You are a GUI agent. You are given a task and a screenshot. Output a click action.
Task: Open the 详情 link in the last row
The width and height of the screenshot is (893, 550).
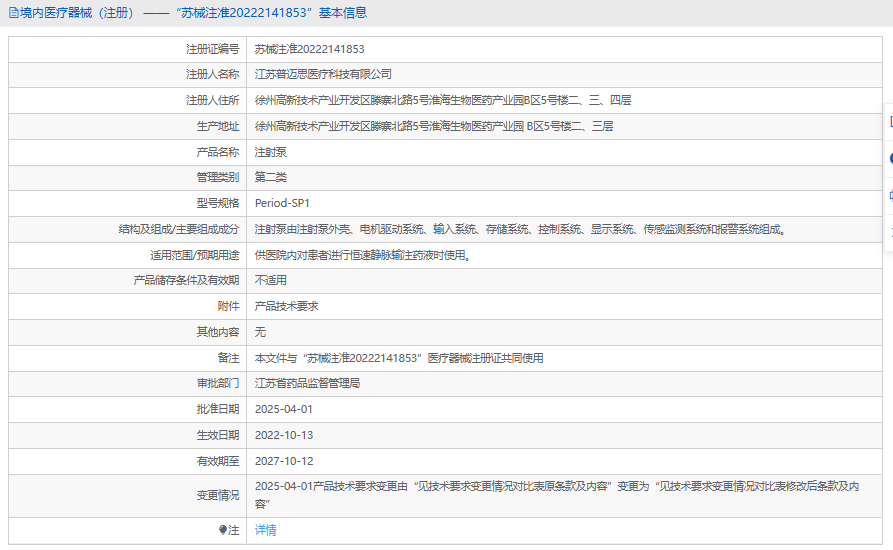click(x=266, y=530)
